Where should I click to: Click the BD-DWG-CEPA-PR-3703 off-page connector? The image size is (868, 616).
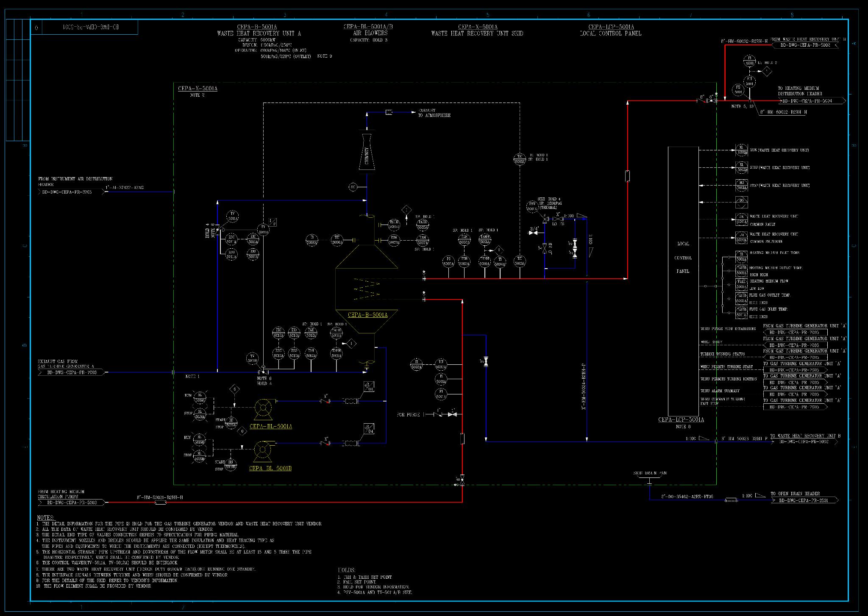point(72,192)
